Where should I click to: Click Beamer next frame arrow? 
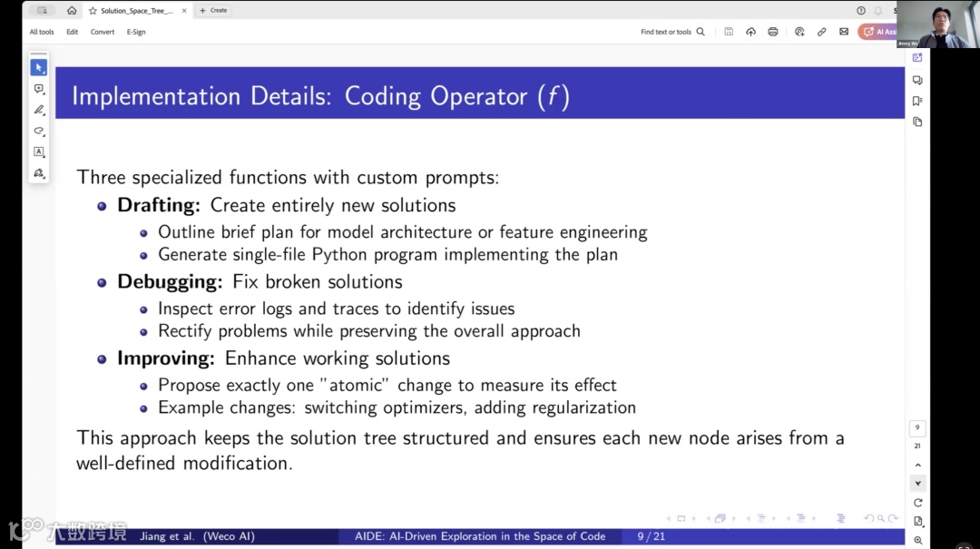(x=734, y=518)
